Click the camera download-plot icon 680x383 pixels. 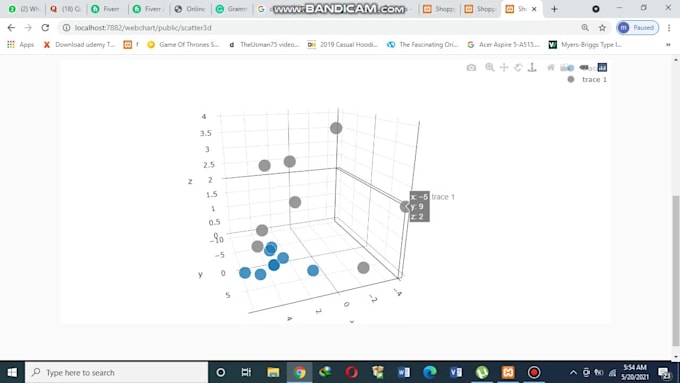point(471,67)
